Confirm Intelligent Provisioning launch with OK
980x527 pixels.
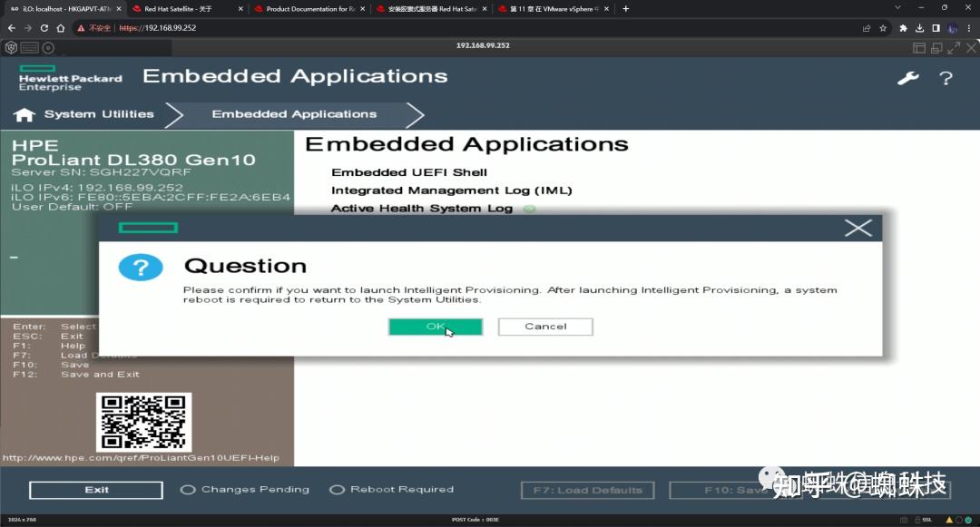(x=435, y=327)
